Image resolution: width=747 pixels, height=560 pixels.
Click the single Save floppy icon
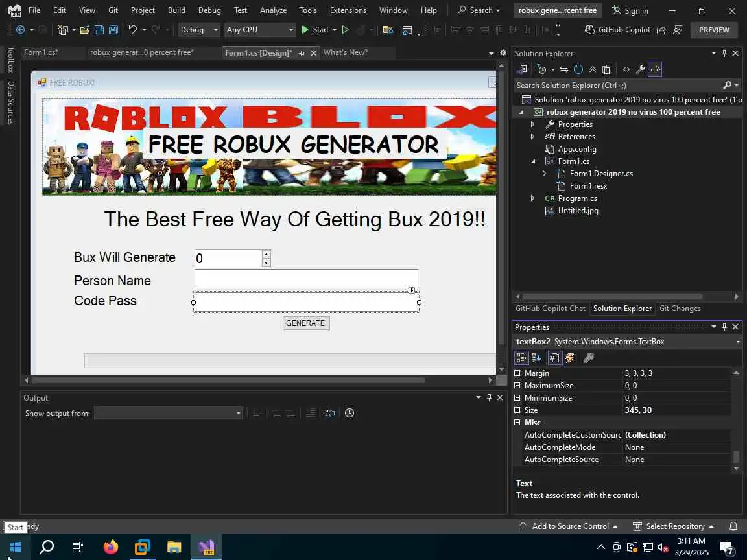tap(99, 30)
